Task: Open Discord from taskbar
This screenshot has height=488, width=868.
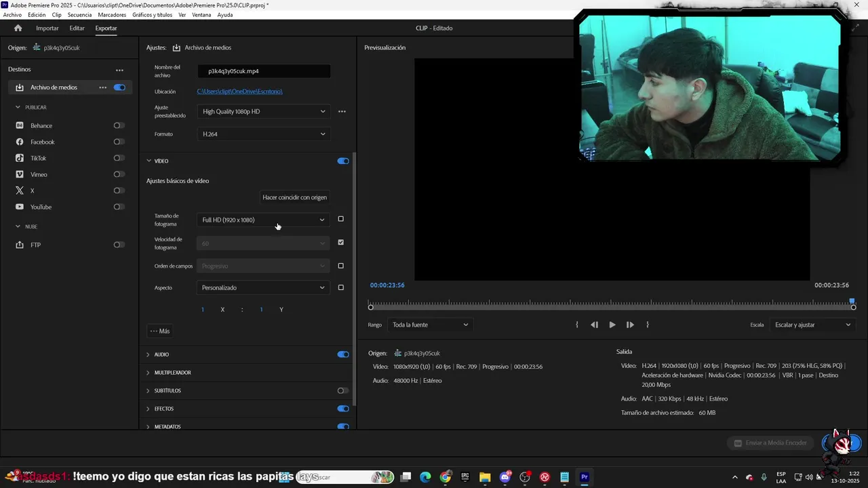Action: click(505, 477)
